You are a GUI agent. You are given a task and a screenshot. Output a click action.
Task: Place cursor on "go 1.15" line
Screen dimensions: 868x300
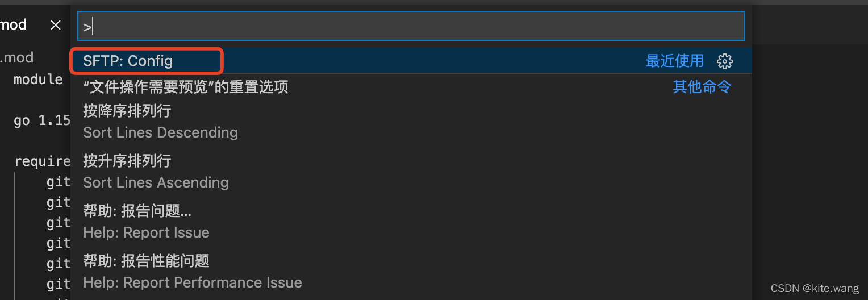pos(42,120)
